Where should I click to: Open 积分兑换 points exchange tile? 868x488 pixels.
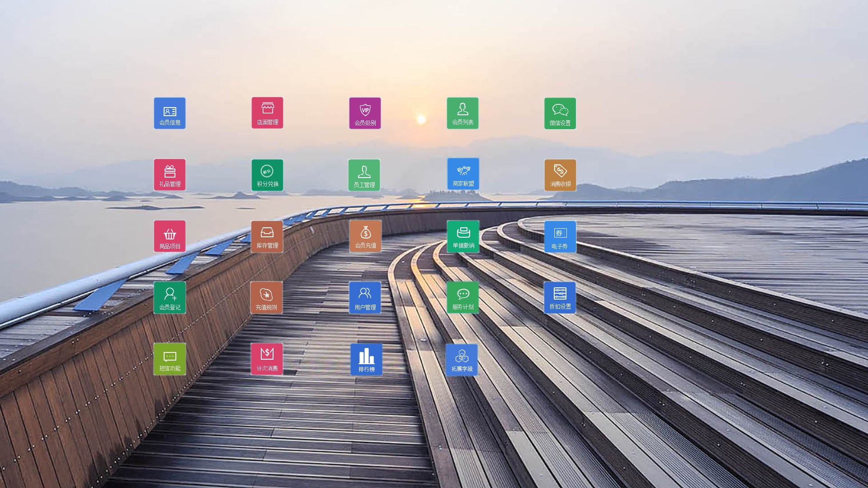click(x=267, y=175)
